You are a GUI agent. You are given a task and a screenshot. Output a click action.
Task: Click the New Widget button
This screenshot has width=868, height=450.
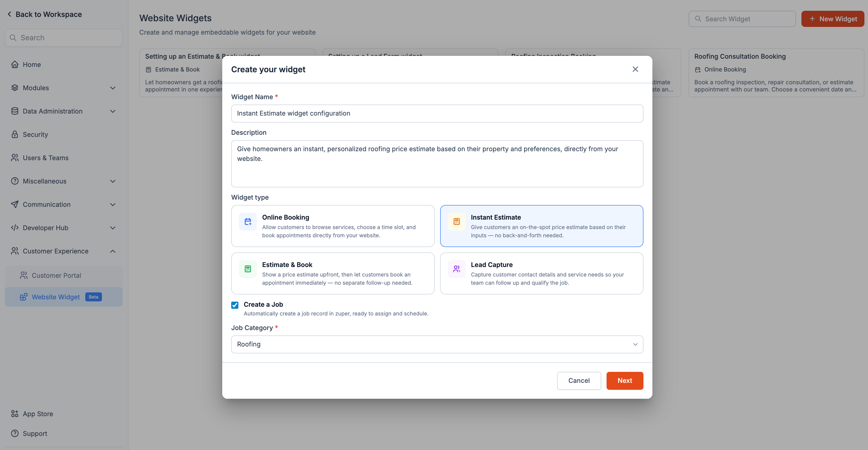coord(833,19)
